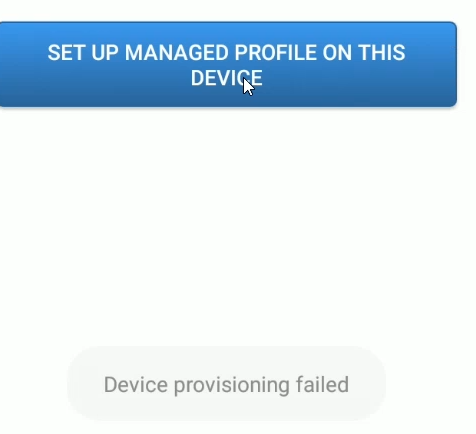Dismiss the provisioning failed toast notification

pos(226,385)
